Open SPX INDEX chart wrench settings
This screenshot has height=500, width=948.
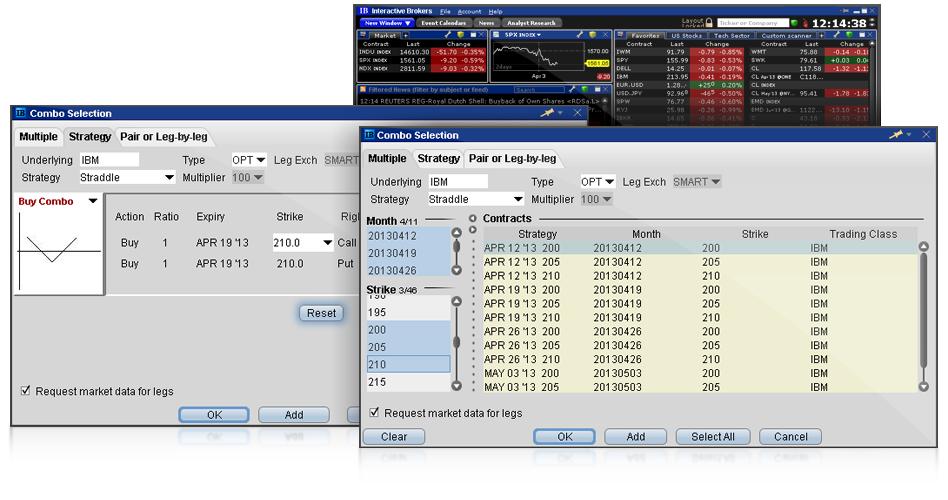(x=579, y=35)
